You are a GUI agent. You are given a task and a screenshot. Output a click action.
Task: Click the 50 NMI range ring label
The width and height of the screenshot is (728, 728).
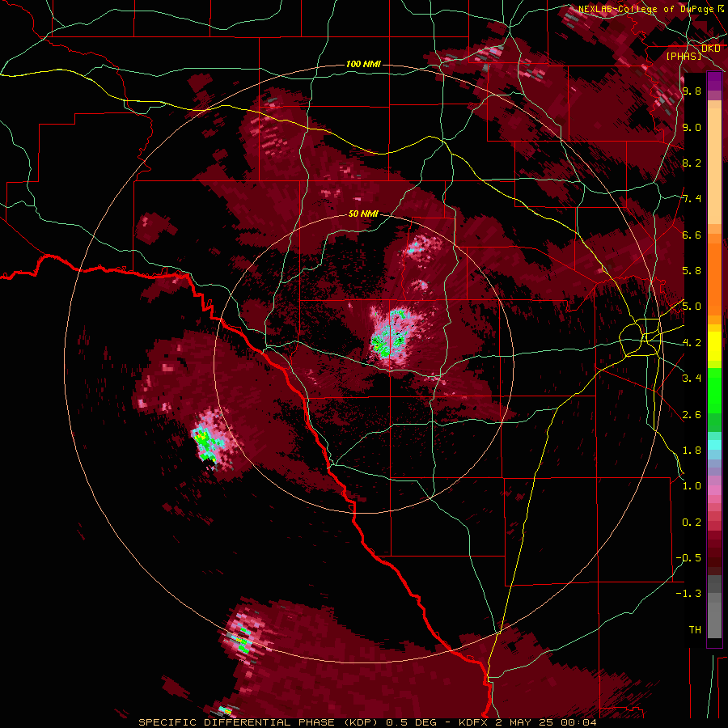click(363, 214)
